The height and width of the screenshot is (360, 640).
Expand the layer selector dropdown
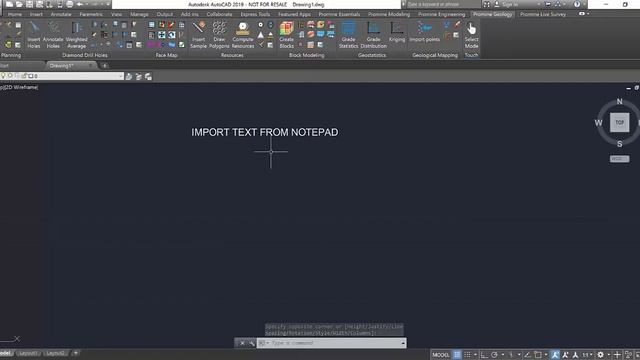tap(120, 76)
